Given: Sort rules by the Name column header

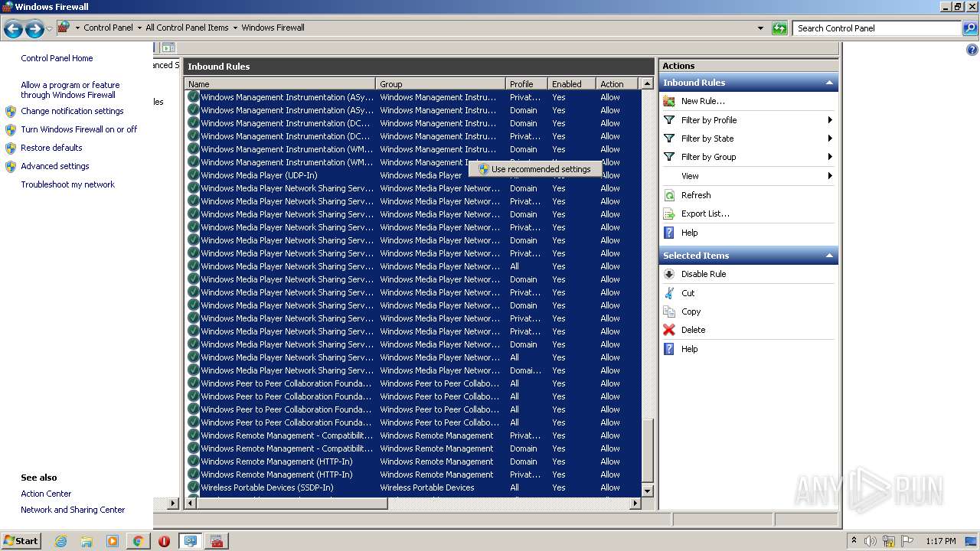Looking at the screenshot, I should (280, 84).
